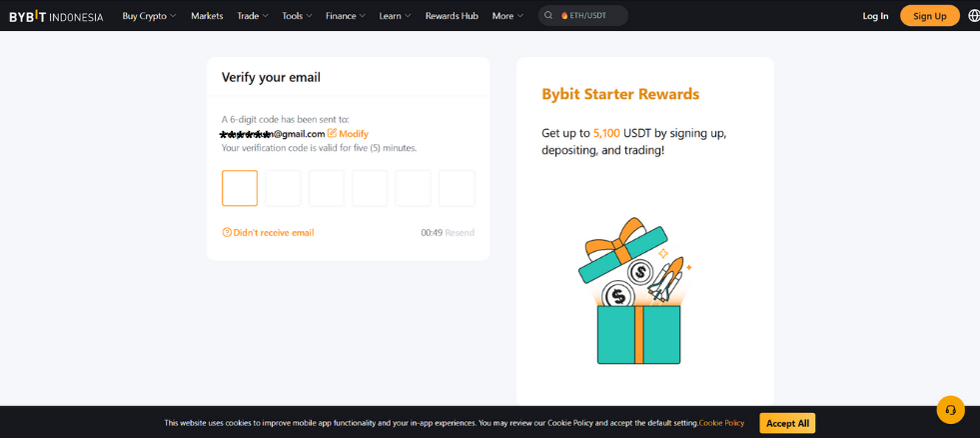Image resolution: width=980 pixels, height=438 pixels.
Task: Open the Finance dropdown menu
Action: 346,16
